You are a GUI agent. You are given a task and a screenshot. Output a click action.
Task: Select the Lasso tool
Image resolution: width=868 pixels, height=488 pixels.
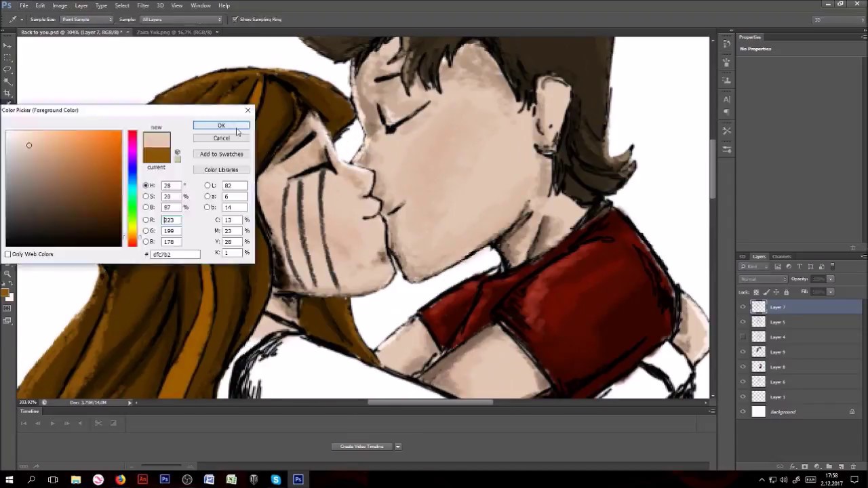tap(7, 69)
